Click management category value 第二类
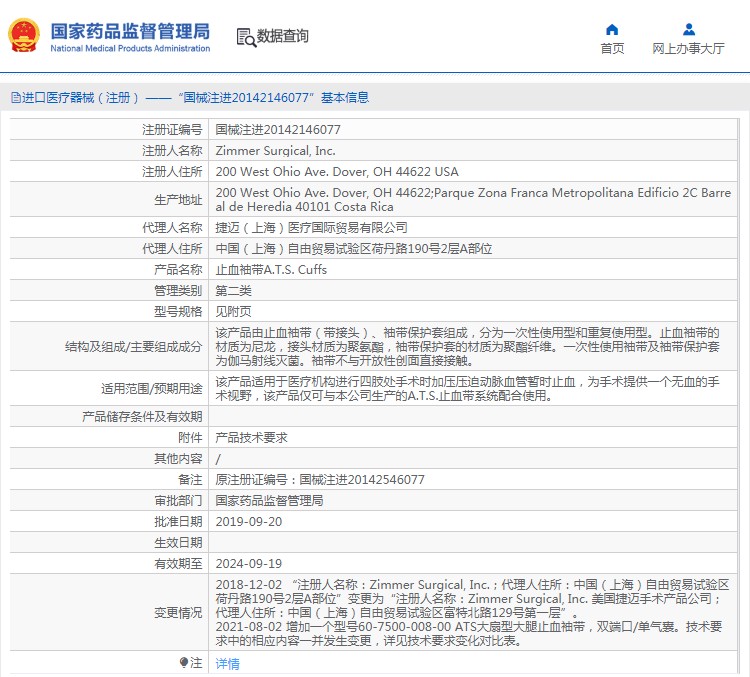The image size is (750, 677). click(233, 291)
